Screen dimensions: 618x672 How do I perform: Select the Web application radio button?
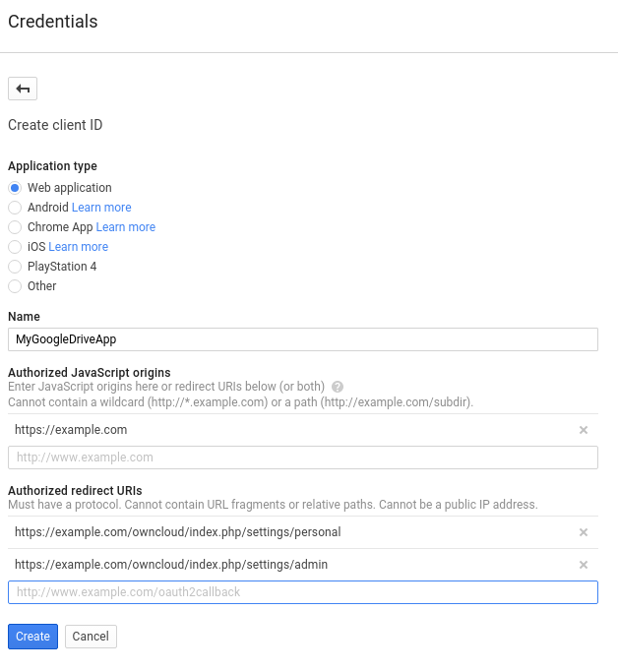15,188
